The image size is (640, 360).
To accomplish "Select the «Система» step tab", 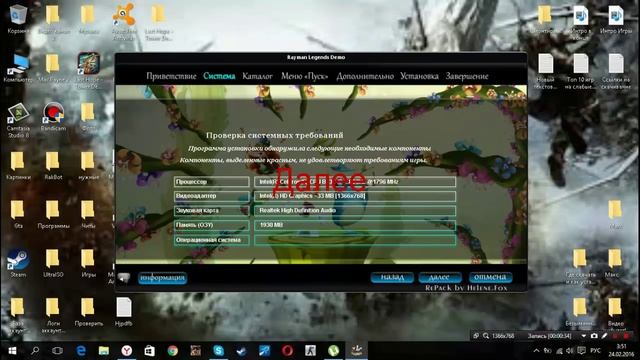I will (x=219, y=76).
